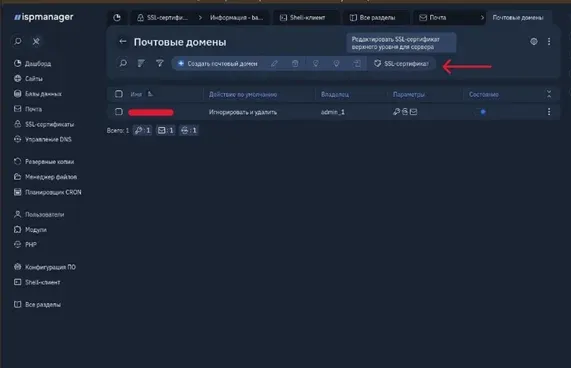Click the SSL-сертификат toolbar button
Image resolution: width=571 pixels, height=368 pixels.
(x=401, y=63)
